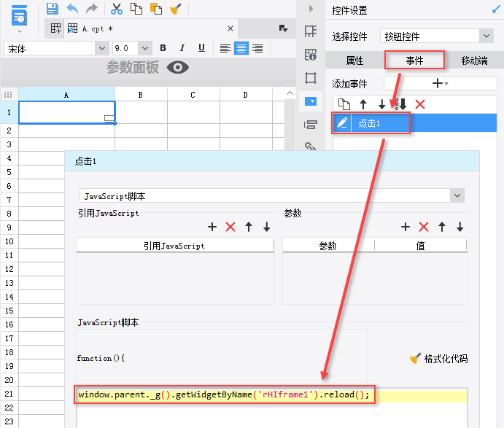Click the add event plus button
Screen dimensions: 504x428
tap(440, 84)
